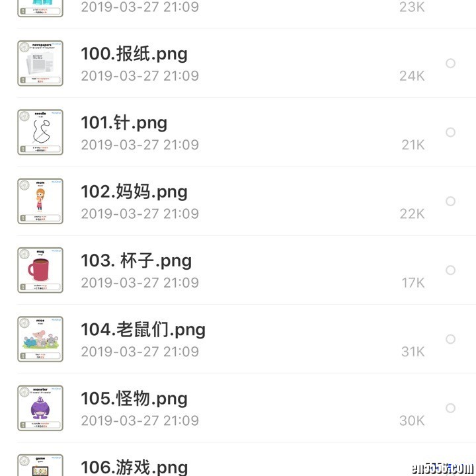Click the game thumbnail for 106.游戏.png
This screenshot has height=476, width=476.
point(40,465)
